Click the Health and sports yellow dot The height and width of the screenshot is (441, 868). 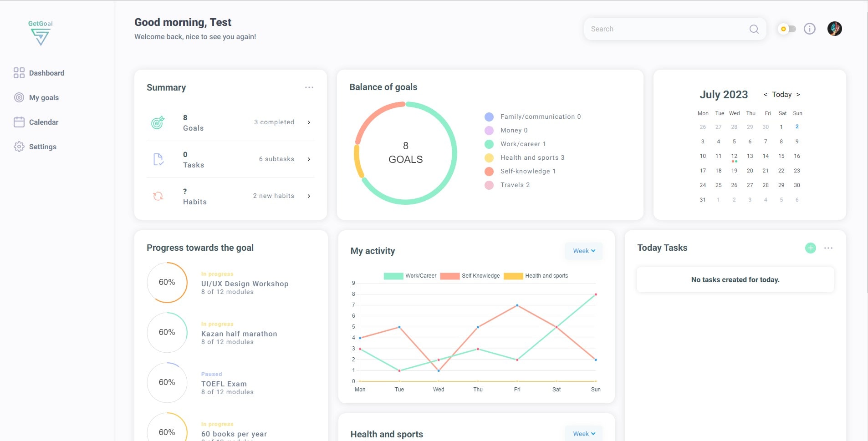(489, 158)
